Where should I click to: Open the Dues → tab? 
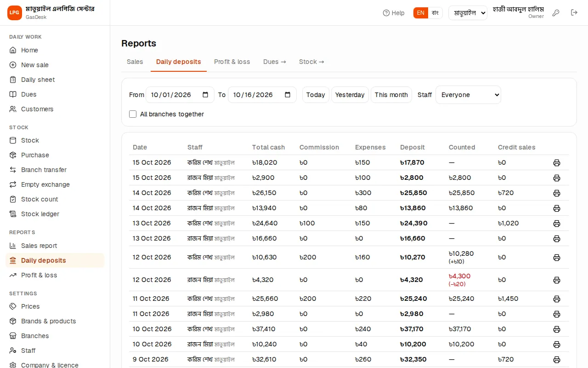coord(275,62)
